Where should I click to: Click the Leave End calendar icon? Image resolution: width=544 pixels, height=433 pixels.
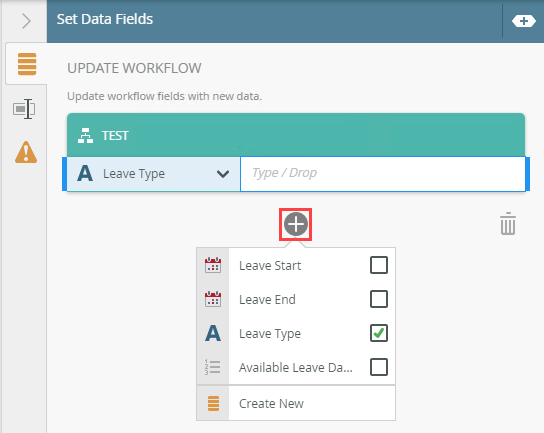click(x=213, y=299)
